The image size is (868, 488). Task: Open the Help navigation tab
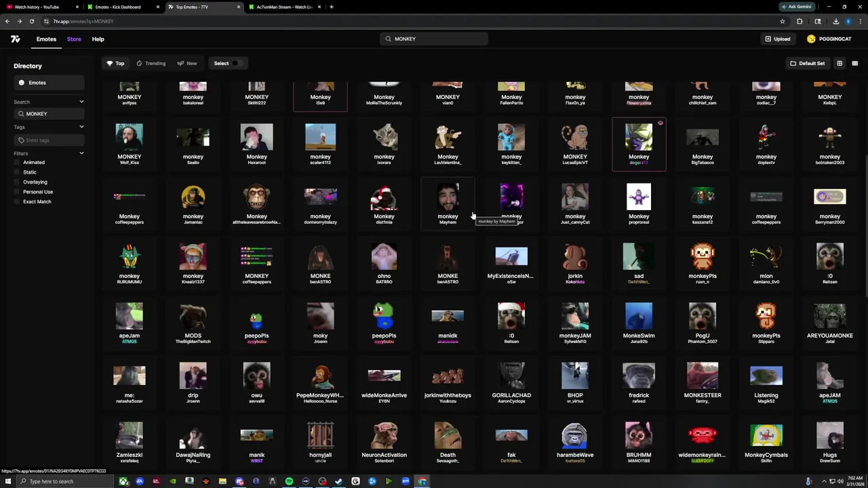98,39
